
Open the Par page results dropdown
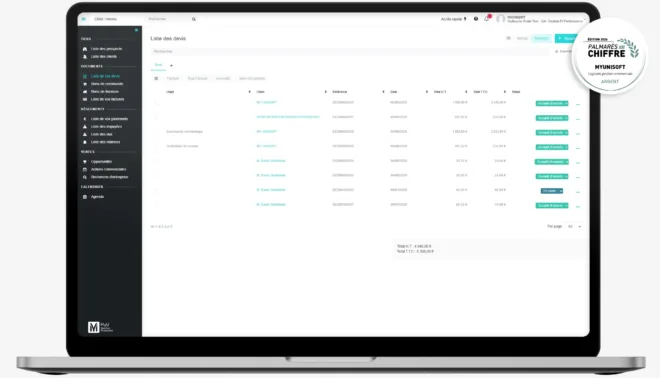pyautogui.click(x=574, y=226)
